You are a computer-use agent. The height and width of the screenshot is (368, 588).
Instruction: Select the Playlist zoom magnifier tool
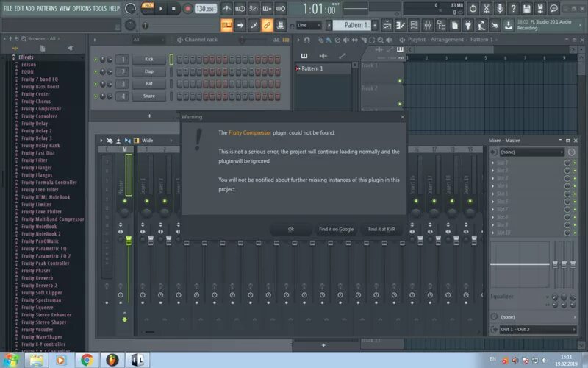pos(380,40)
